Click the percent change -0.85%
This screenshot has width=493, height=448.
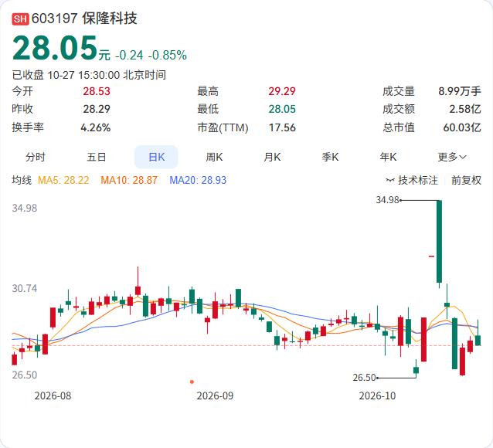[x=168, y=56]
